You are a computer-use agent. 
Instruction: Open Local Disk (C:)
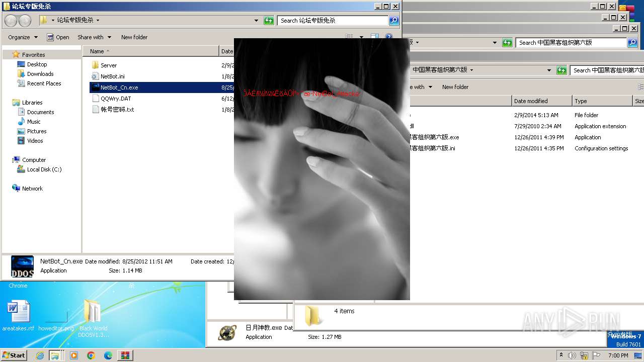(x=44, y=169)
